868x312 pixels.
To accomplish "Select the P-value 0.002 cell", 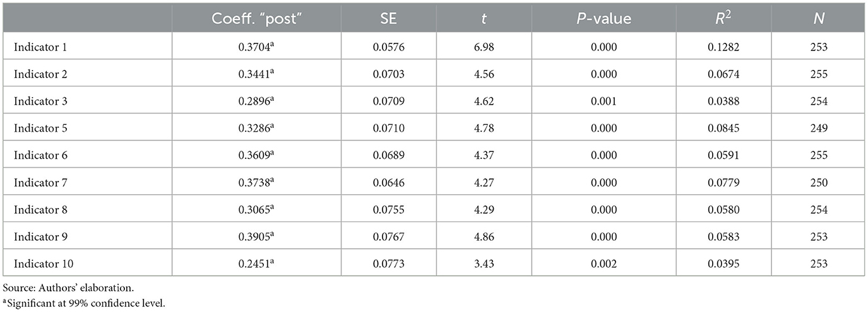I will pyautogui.click(x=604, y=263).
